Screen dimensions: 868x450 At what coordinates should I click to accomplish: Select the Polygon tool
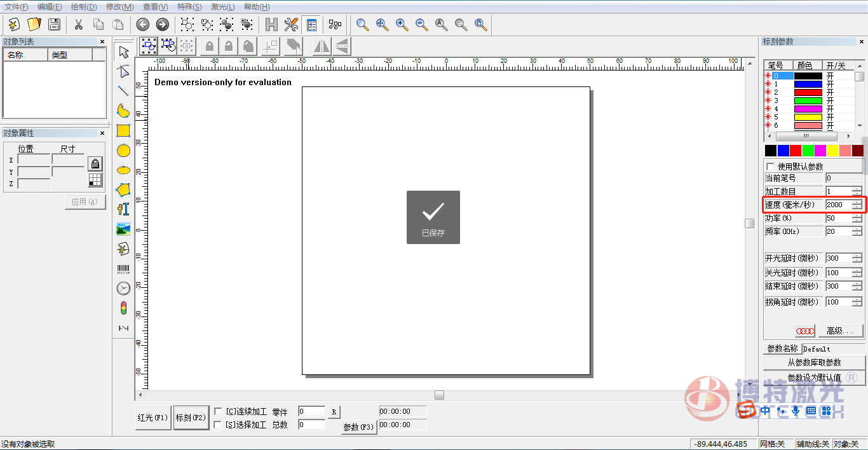point(123,189)
